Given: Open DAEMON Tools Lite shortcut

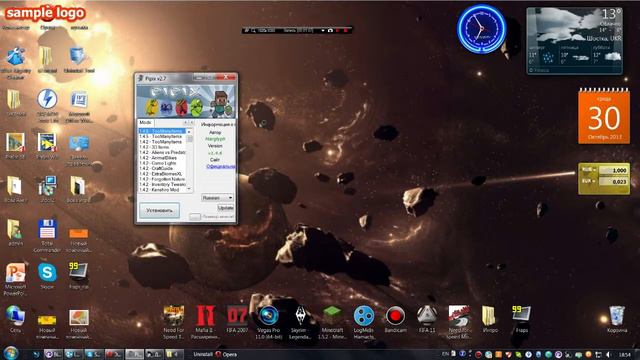Looking at the screenshot, I should tap(47, 106).
